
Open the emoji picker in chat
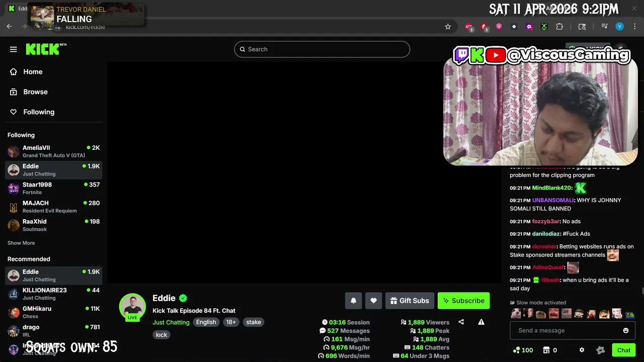click(626, 330)
